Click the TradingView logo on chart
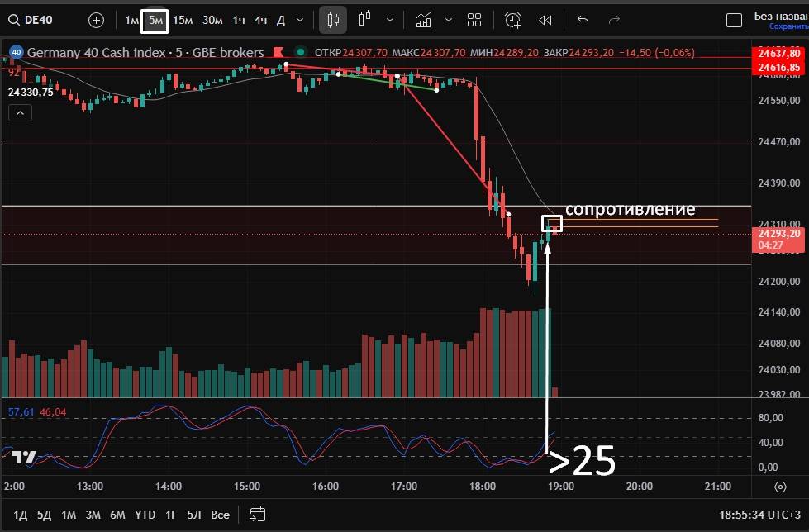Viewport: 809px width, 532px height. pos(24,458)
